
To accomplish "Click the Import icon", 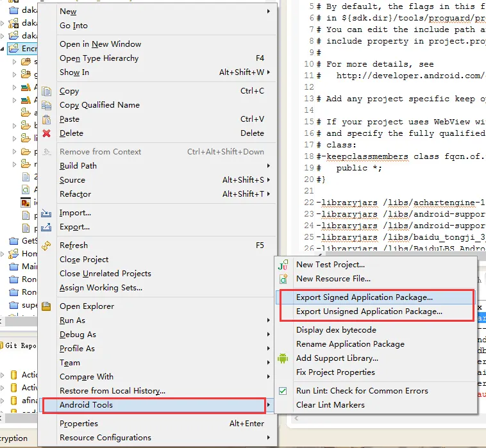I will (x=46, y=213).
